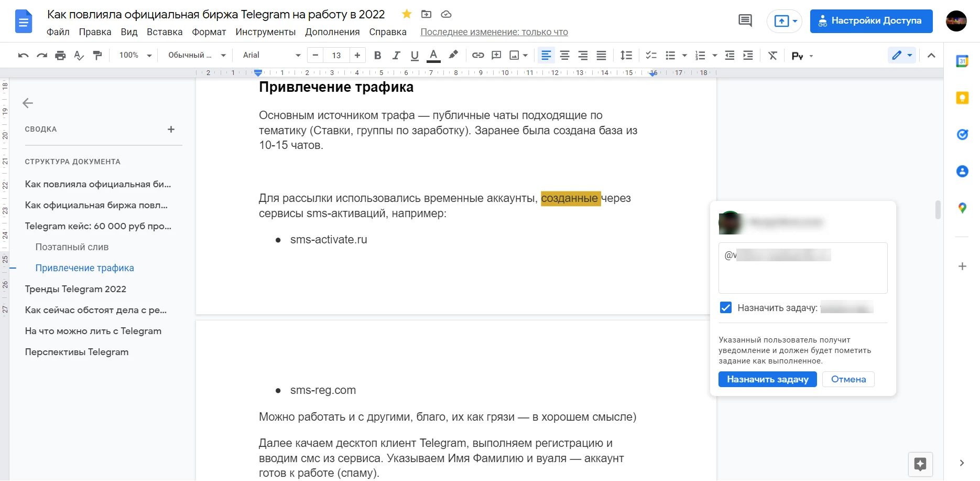Check cloud save status icon

tap(446, 14)
